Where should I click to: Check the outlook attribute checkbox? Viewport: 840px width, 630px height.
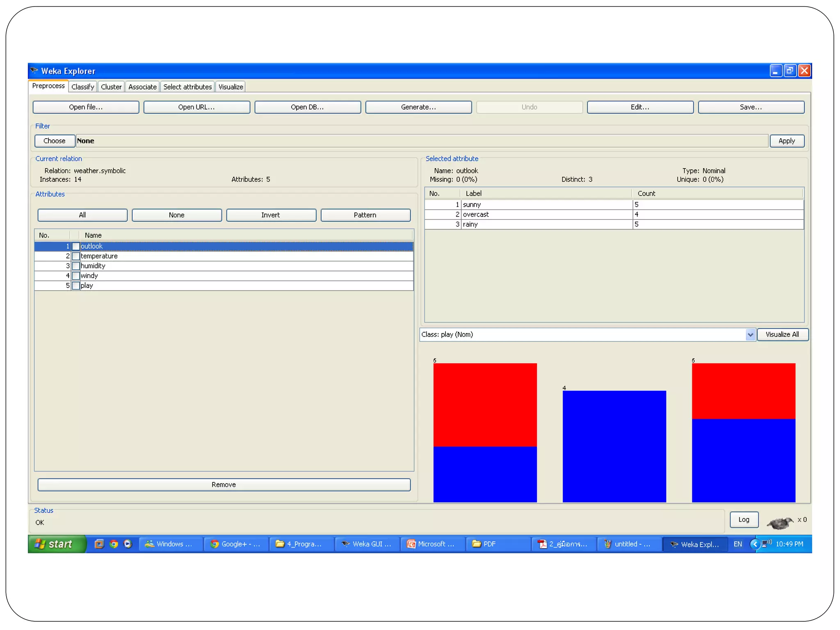pos(76,246)
